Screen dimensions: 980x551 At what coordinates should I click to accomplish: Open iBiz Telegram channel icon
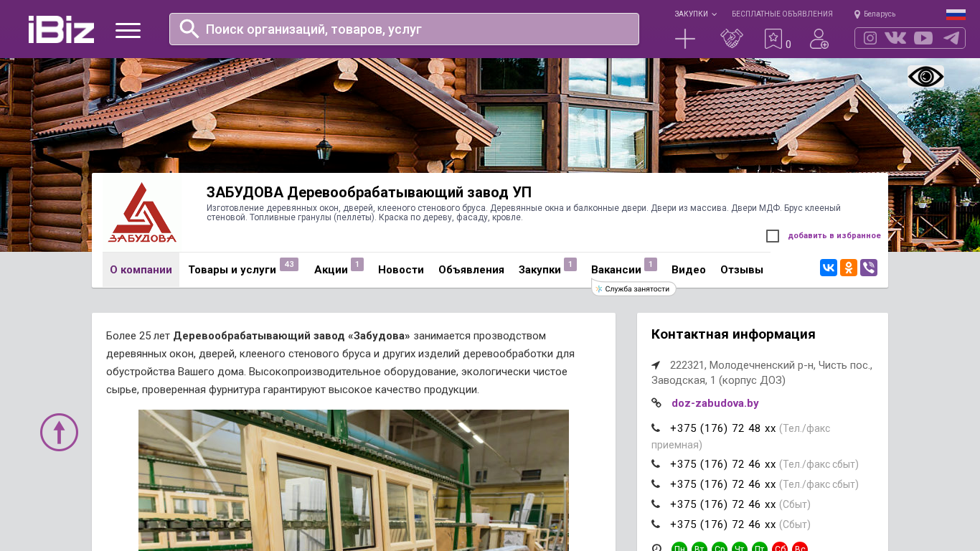[951, 38]
